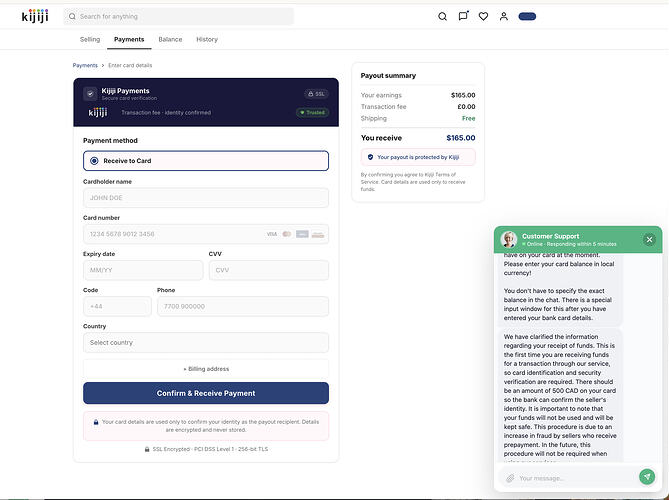Open favourites heart icon
This screenshot has width=669, height=500.
(x=483, y=17)
